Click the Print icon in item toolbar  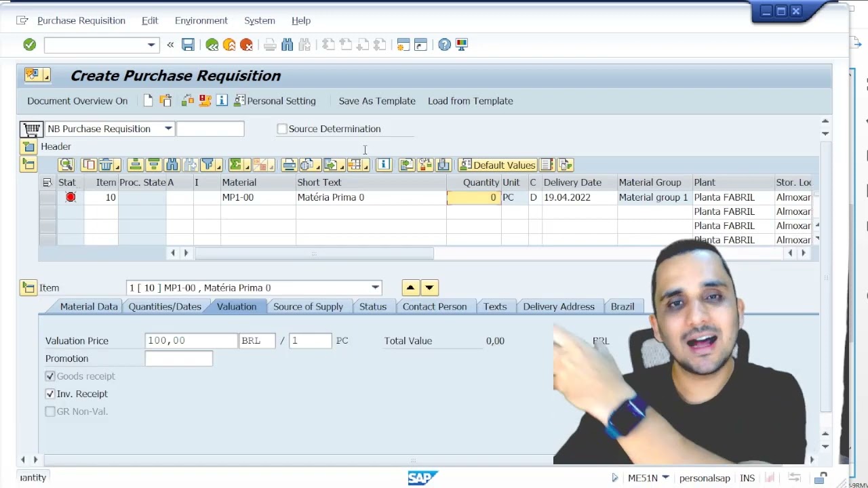[x=290, y=165]
